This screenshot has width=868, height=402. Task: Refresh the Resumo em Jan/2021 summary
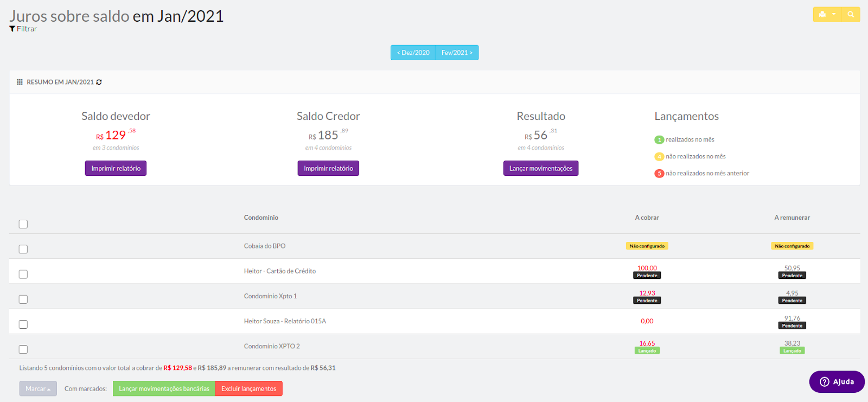(x=99, y=82)
